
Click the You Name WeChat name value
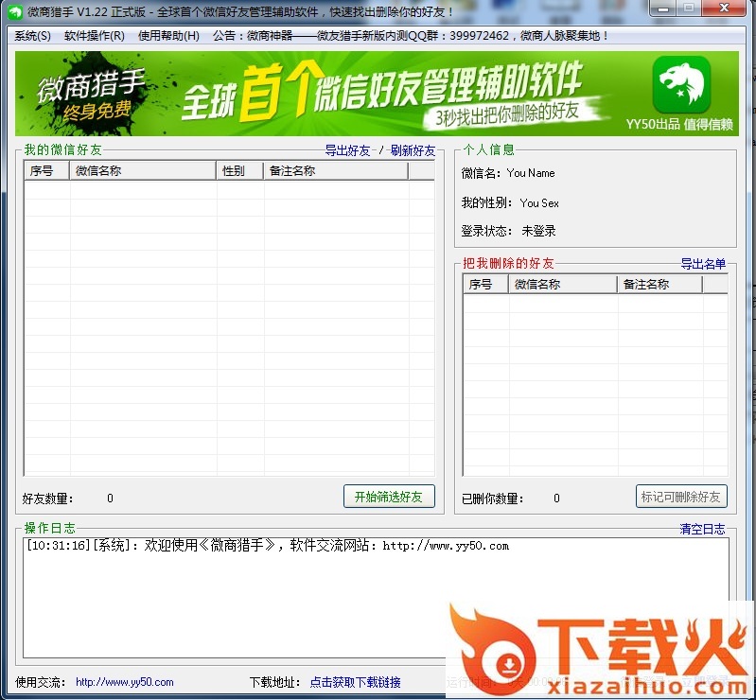pos(531,173)
